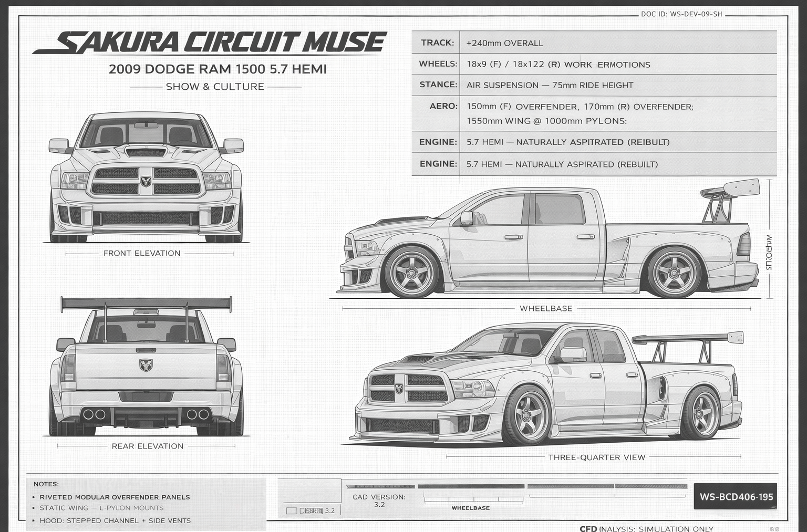The width and height of the screenshot is (807, 532).
Task: Click the 'STANCE:' label cell
Action: click(x=436, y=85)
